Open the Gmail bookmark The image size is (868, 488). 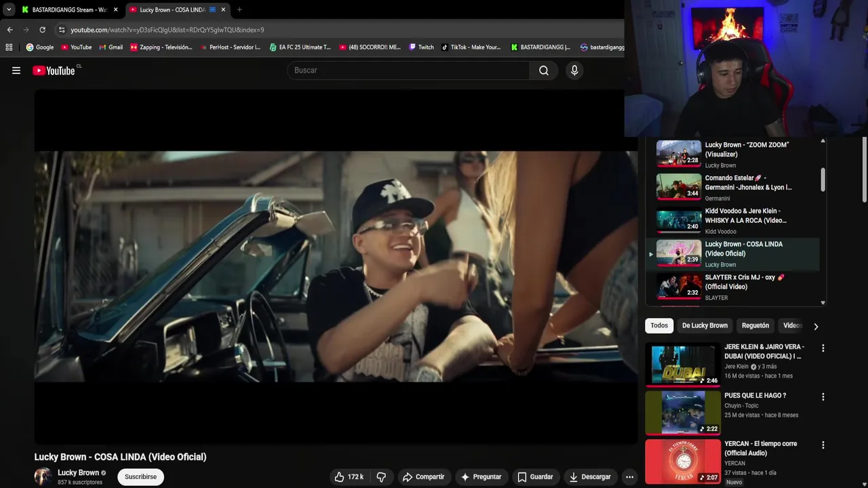click(x=111, y=47)
